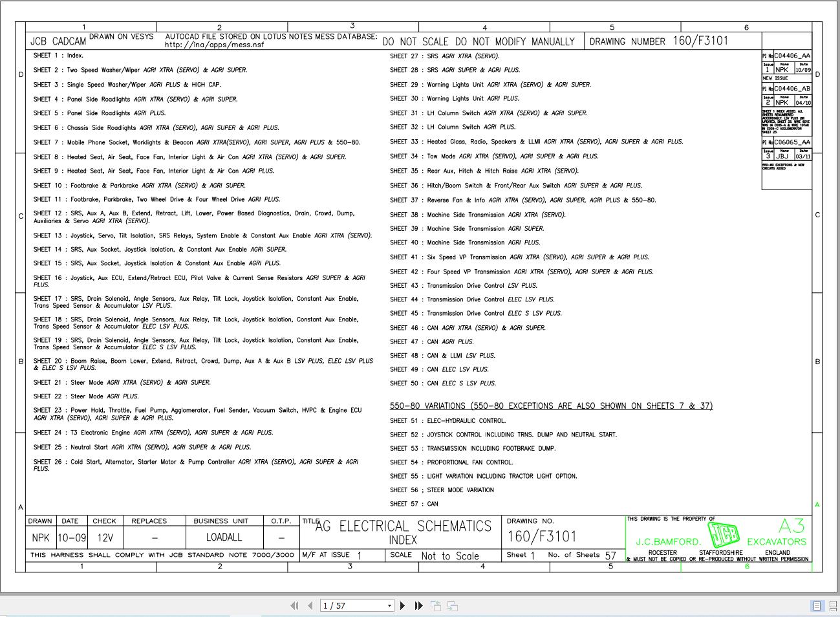
Task: Click the '12V' check cell
Action: click(x=105, y=538)
